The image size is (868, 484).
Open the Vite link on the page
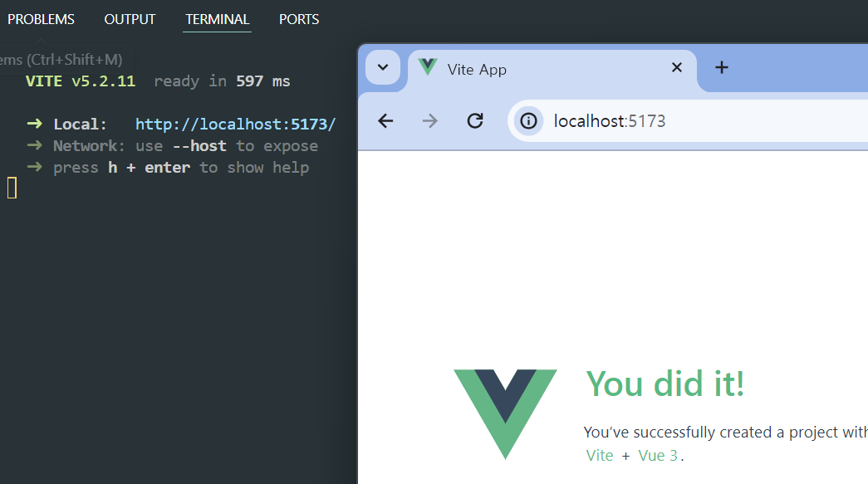600,456
